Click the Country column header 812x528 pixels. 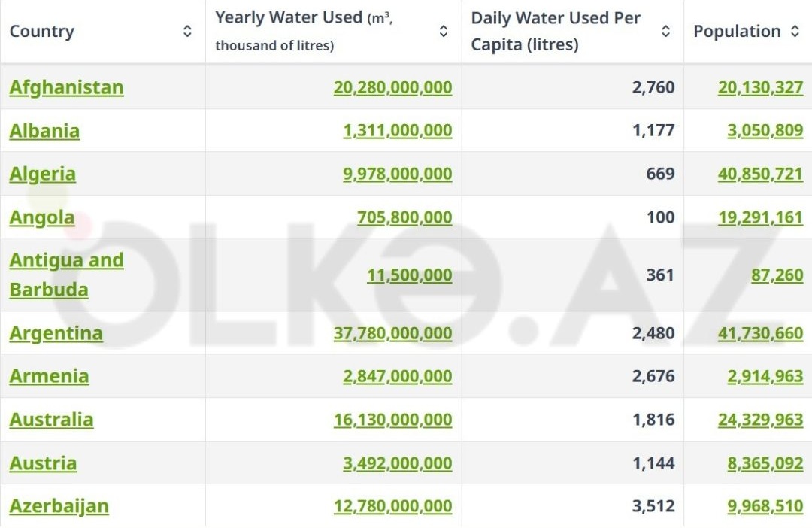pos(42,32)
